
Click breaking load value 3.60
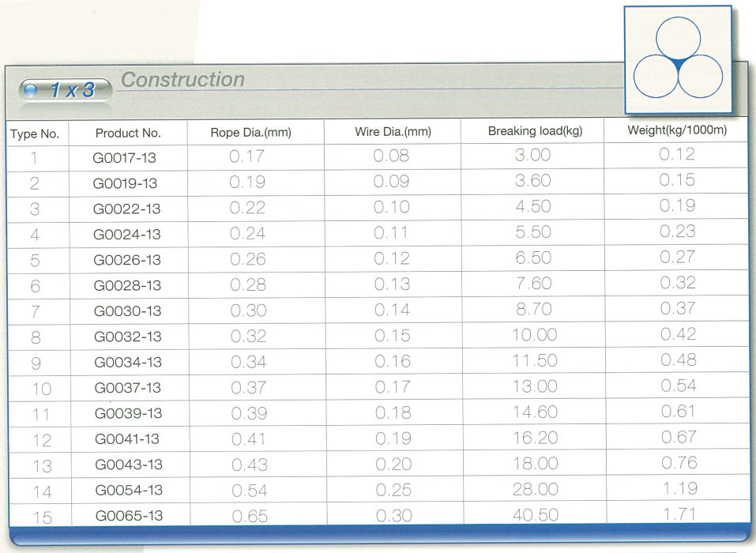coord(532,180)
